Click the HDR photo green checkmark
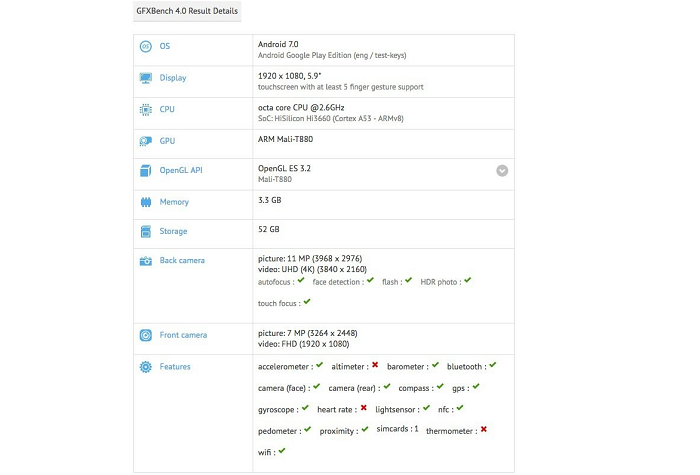The height and width of the screenshot is (475, 700). pyautogui.click(x=467, y=281)
